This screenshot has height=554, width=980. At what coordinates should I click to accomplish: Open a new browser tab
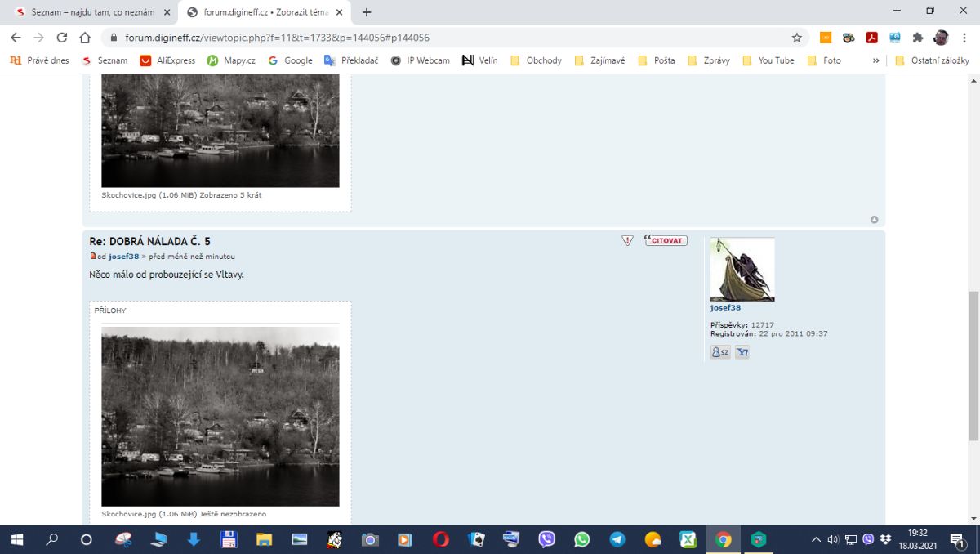coord(367,12)
